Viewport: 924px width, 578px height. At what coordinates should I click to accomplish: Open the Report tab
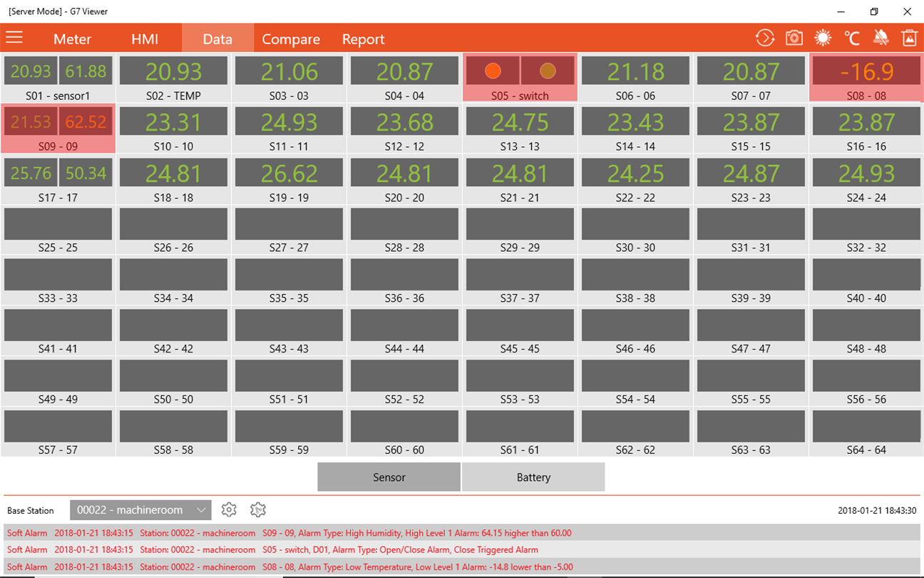[x=363, y=39]
